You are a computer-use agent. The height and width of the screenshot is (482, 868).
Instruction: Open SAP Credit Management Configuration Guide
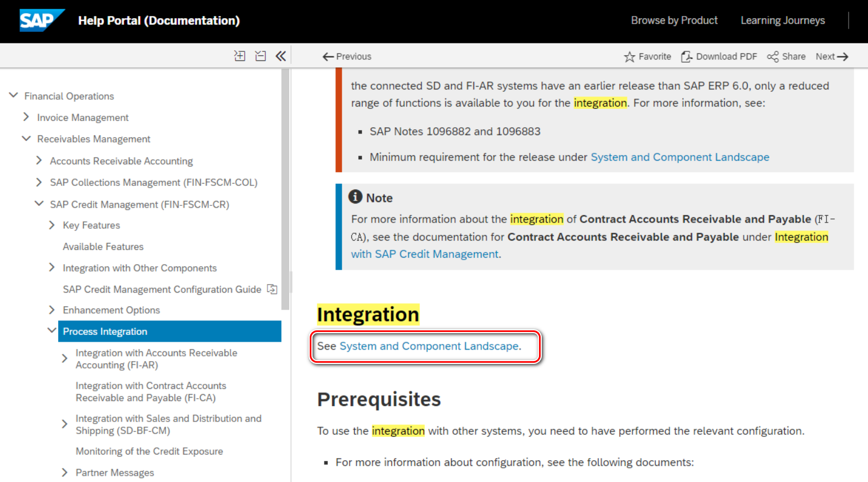(162, 289)
